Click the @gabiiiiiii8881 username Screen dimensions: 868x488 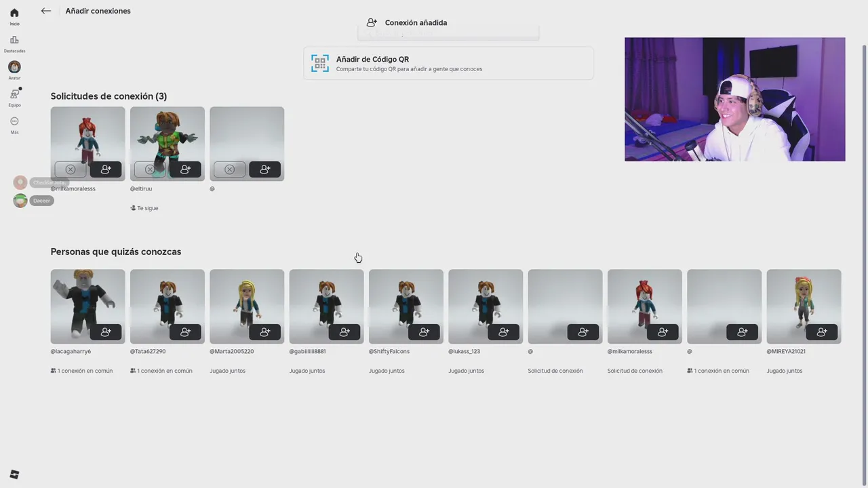(x=308, y=352)
